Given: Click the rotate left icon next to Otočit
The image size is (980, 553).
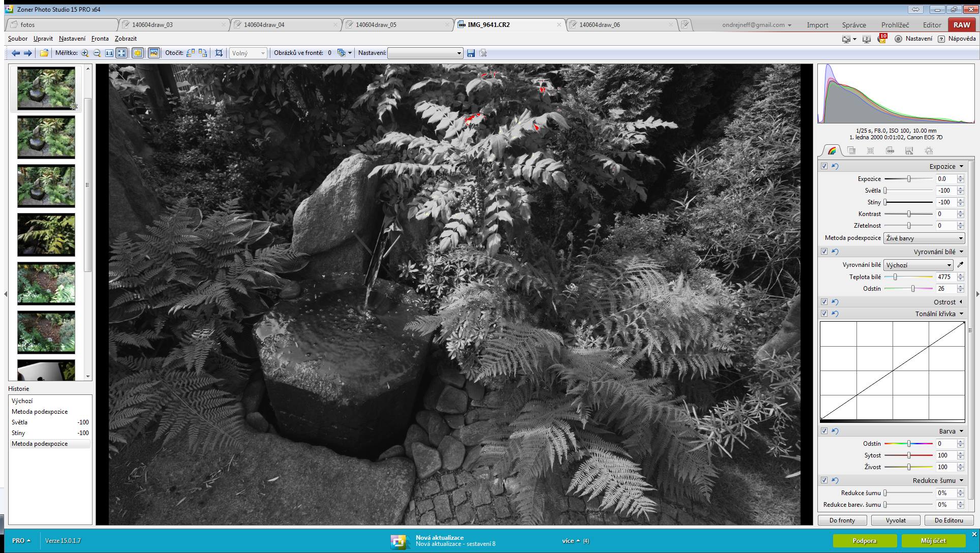Looking at the screenshot, I should click(191, 53).
